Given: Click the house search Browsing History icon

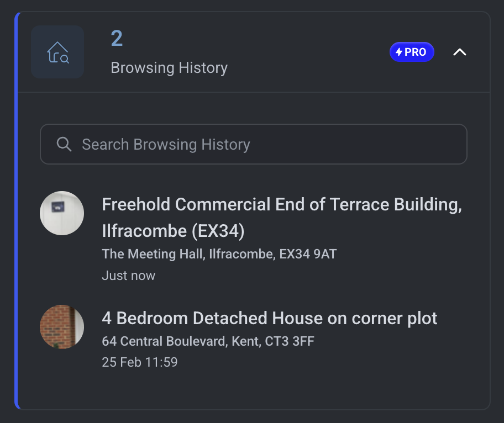Looking at the screenshot, I should coord(57,52).
